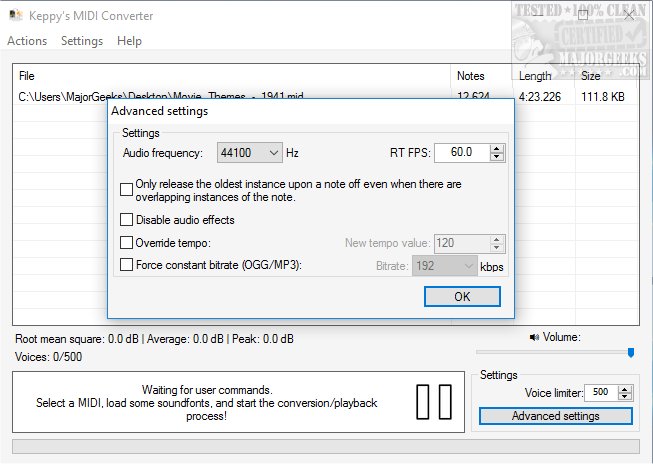Toggle the Override tempo checkbox
This screenshot has height=464, width=653.
126,242
